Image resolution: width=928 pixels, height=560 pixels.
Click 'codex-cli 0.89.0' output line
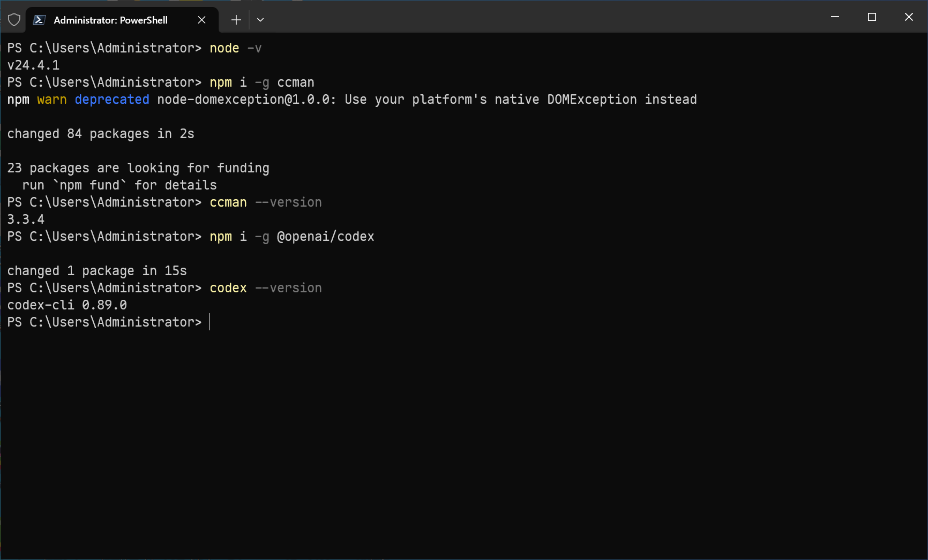pos(67,305)
